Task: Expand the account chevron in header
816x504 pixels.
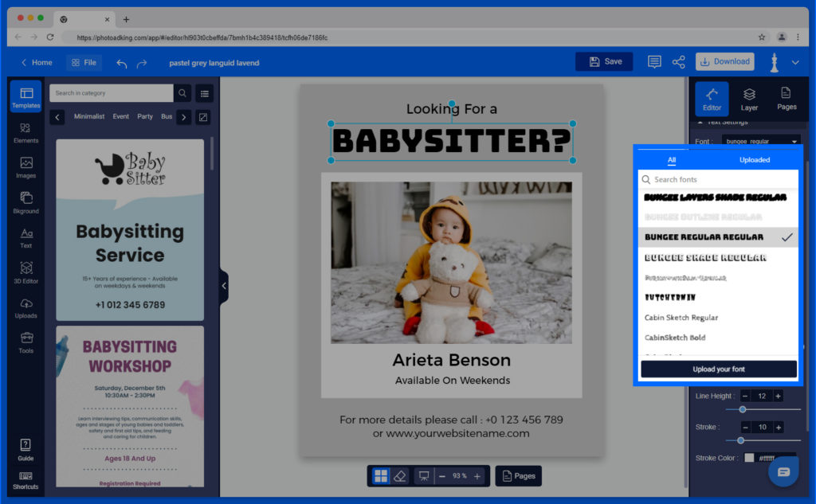Action: point(795,62)
